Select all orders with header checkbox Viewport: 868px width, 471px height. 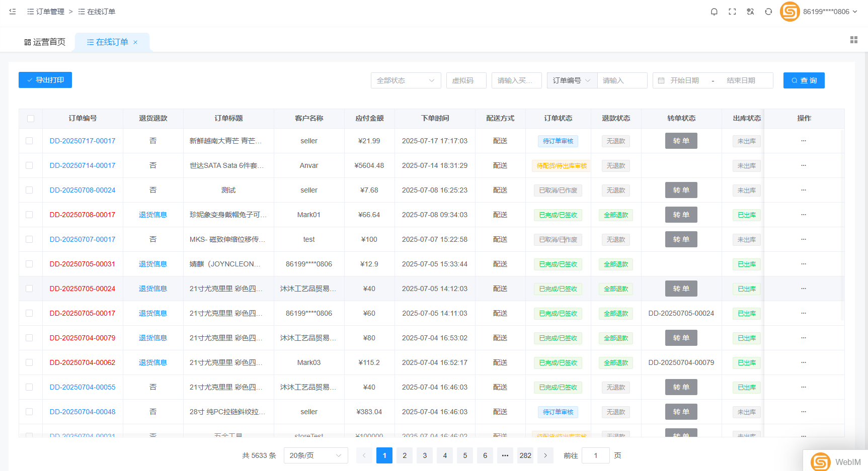coord(31,119)
